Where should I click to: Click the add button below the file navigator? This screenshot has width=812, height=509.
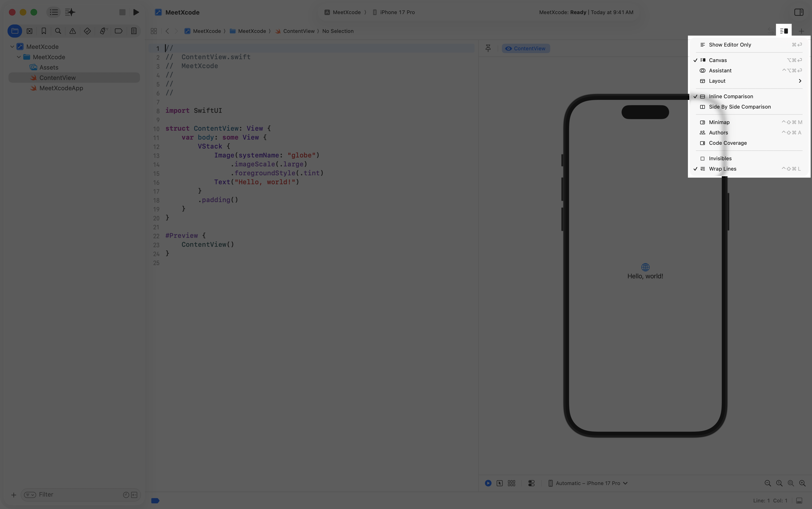14,494
